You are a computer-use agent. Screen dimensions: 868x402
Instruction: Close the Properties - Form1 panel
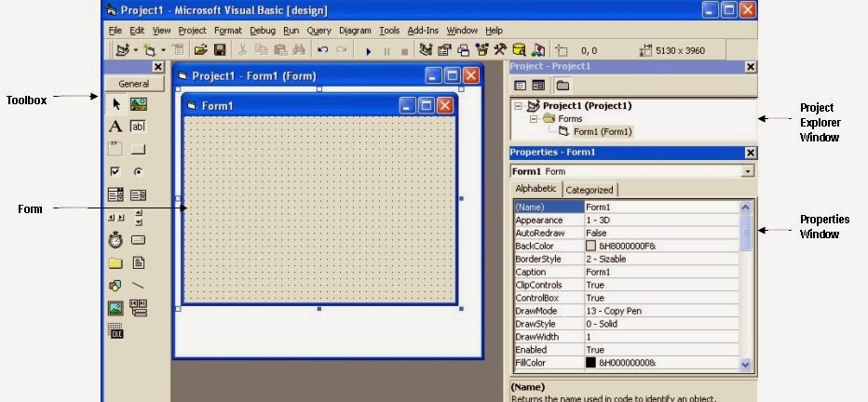(x=750, y=154)
